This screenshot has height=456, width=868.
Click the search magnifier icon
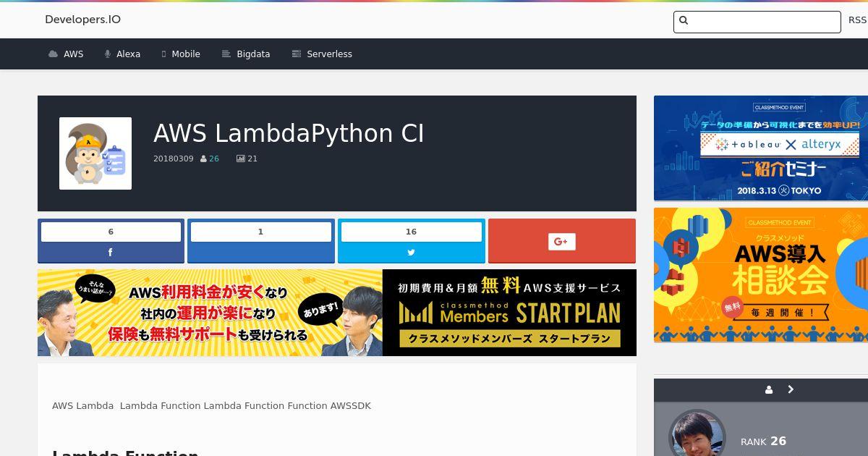[684, 21]
